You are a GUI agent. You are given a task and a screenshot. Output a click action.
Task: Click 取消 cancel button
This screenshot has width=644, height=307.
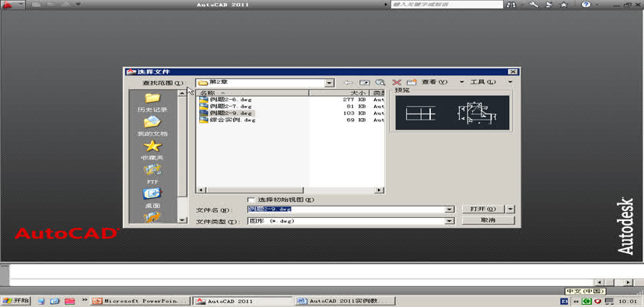(x=488, y=221)
